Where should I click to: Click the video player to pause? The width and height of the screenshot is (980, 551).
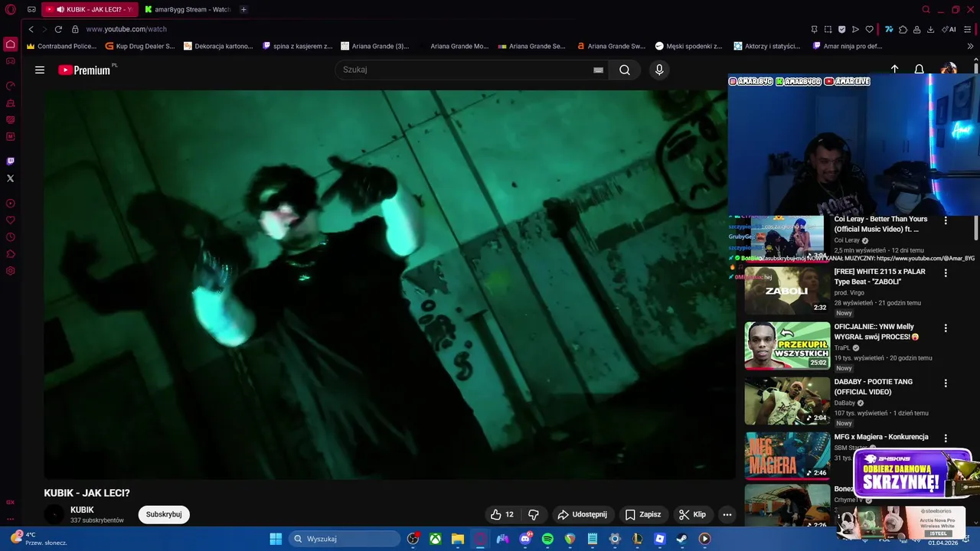390,285
